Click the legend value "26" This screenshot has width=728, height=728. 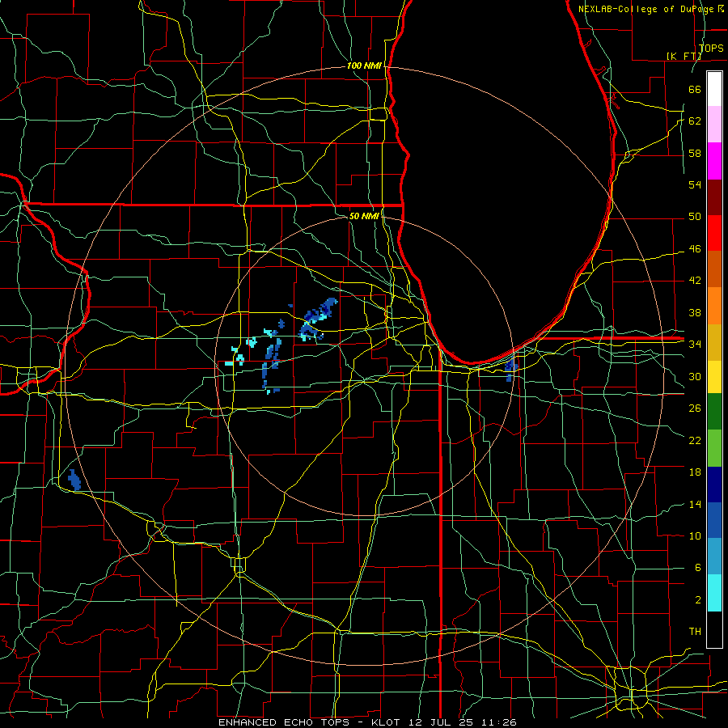pyautogui.click(x=695, y=408)
